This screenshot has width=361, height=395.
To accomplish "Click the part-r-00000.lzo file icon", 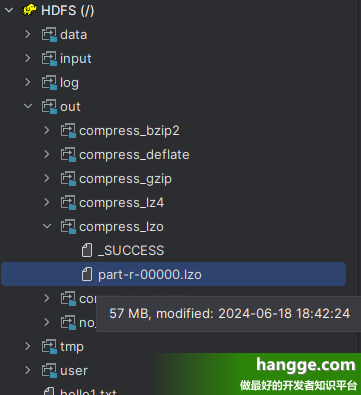I will (x=87, y=274).
